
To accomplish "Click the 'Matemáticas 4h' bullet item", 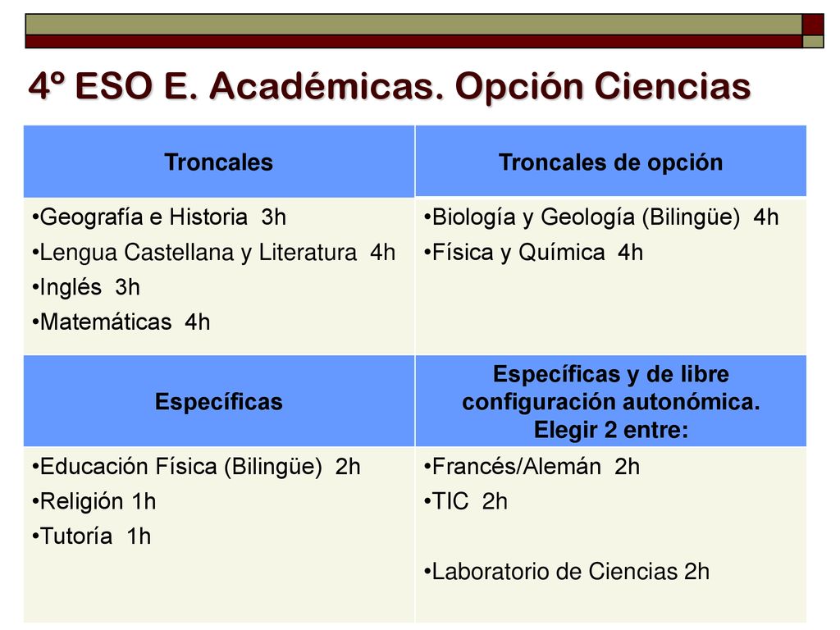I will pos(121,322).
